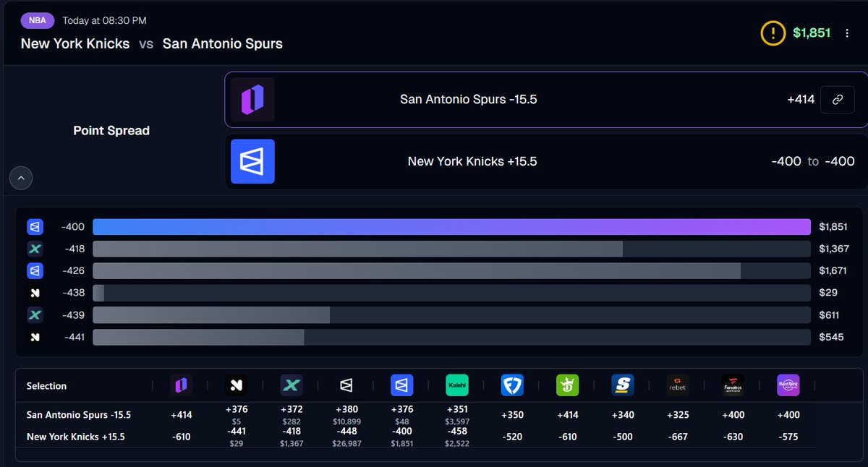Screen dimensions: 868x467
Task: Click the -418 liquidity bar
Action: pos(451,249)
